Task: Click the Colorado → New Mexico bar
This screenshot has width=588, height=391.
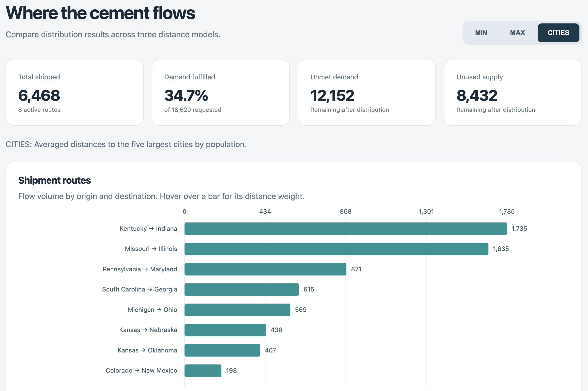Action: coord(203,371)
